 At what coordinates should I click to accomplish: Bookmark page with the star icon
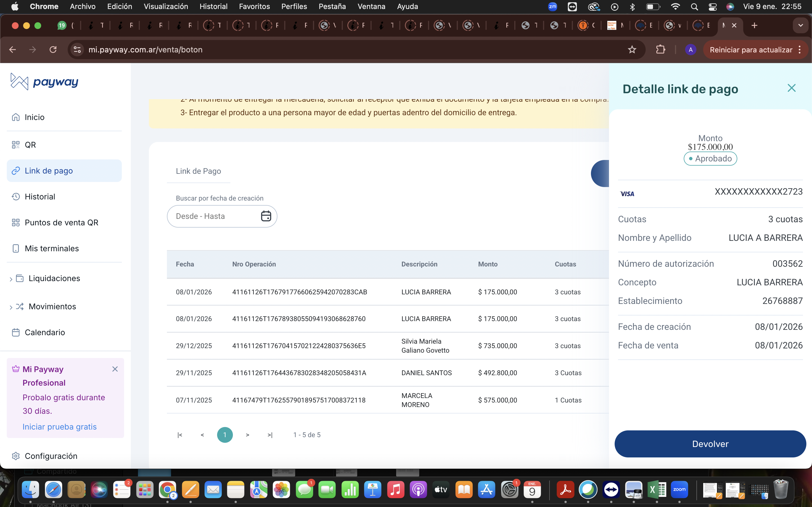pyautogui.click(x=632, y=50)
